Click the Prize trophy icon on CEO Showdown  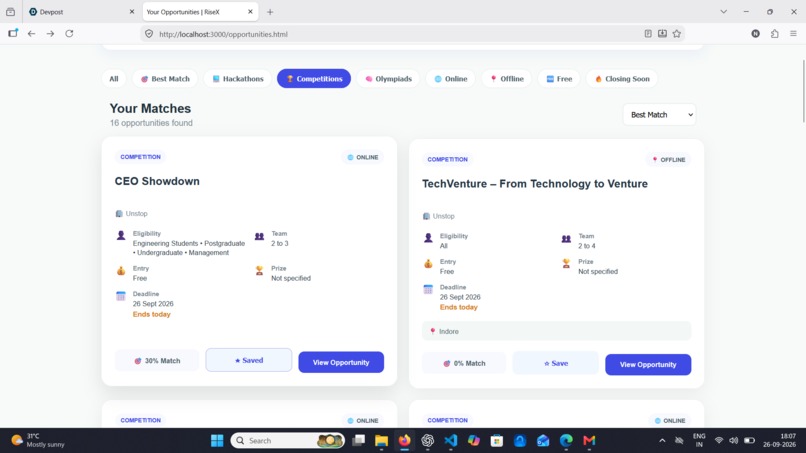click(x=259, y=270)
